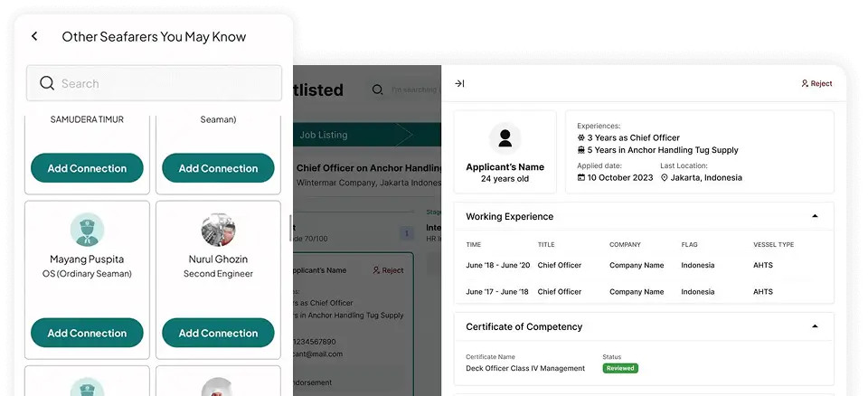Image resolution: width=868 pixels, height=396 pixels.
Task: Click the applicant's profile silhouette avatar
Action: tap(505, 138)
